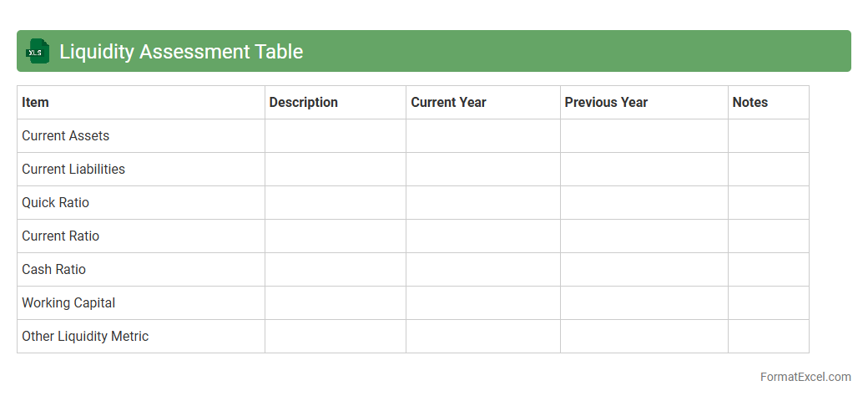Click the Current Year column header
The image size is (868, 401).
[x=448, y=102]
